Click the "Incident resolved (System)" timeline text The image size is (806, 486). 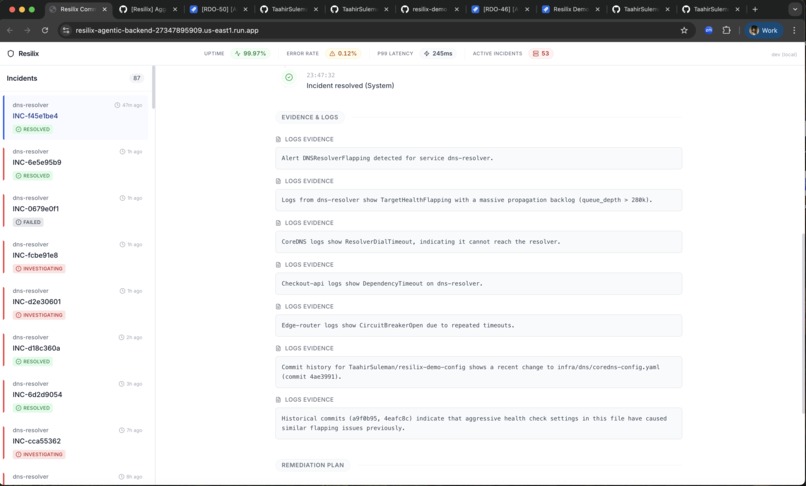(x=350, y=86)
